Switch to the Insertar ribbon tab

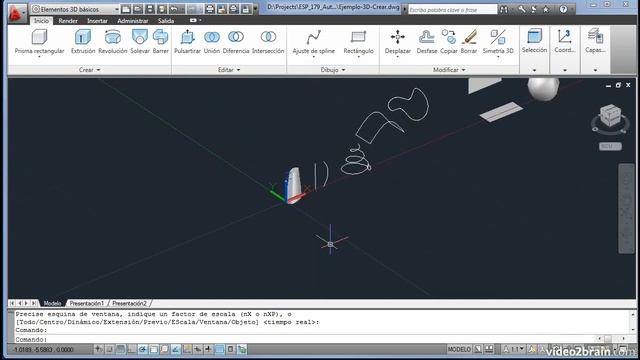pos(97,21)
